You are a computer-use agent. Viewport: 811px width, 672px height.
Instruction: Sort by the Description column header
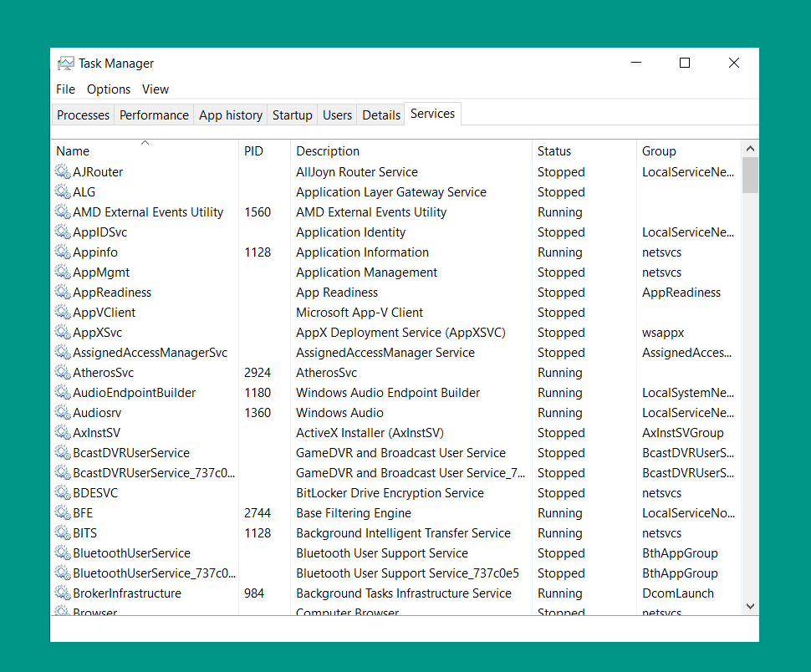coord(411,151)
